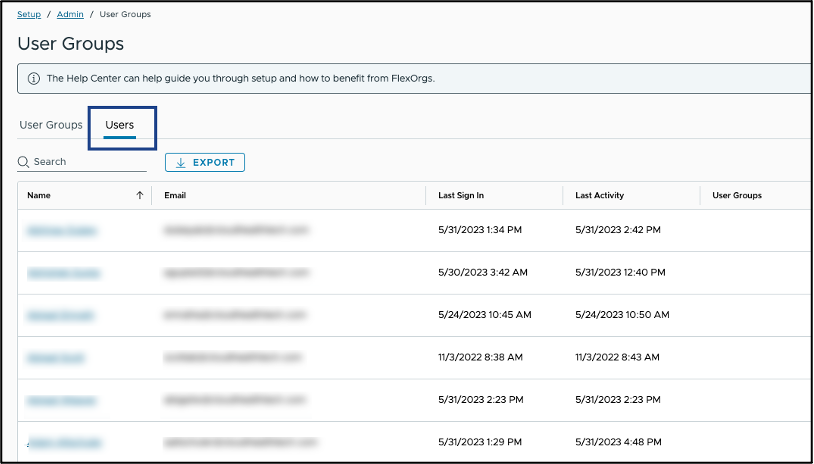Switch to the User Groups tab
Image resolution: width=814 pixels, height=464 pixels.
[51, 125]
